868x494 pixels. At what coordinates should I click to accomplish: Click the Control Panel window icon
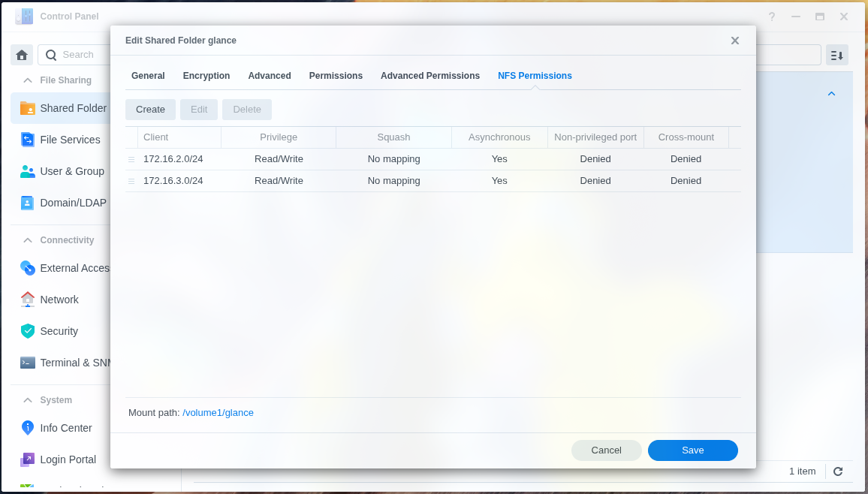(24, 17)
